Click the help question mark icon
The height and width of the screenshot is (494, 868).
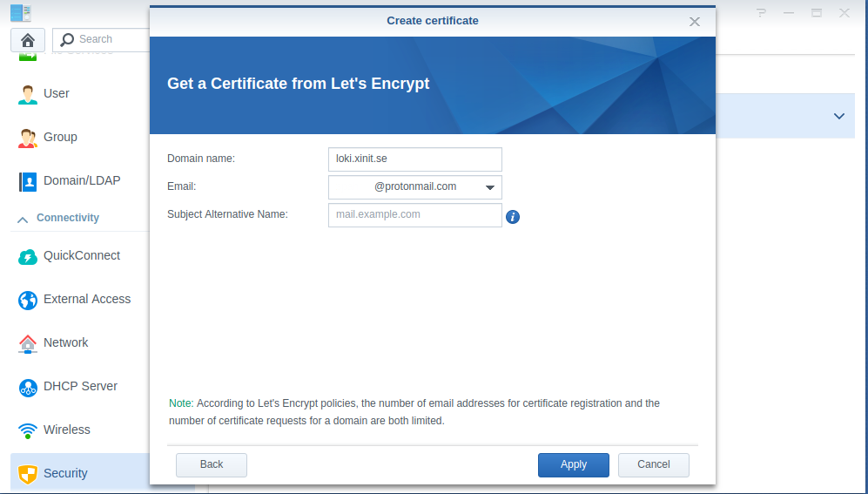click(x=761, y=13)
